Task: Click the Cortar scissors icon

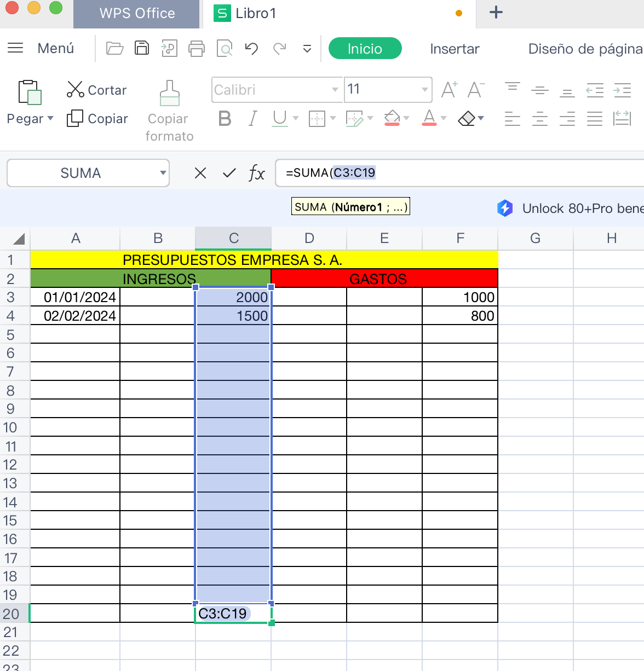Action: pyautogui.click(x=75, y=89)
